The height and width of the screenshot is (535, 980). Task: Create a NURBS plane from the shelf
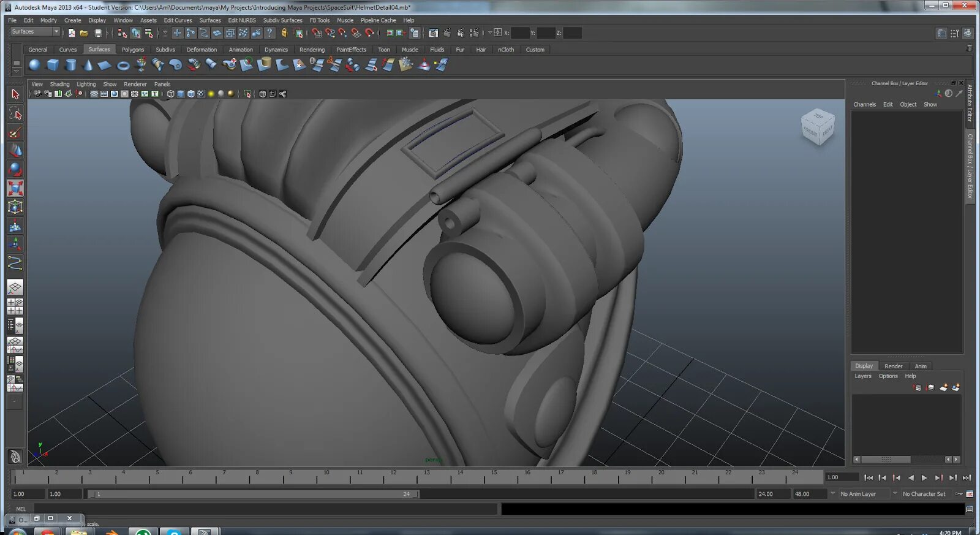[x=105, y=64]
